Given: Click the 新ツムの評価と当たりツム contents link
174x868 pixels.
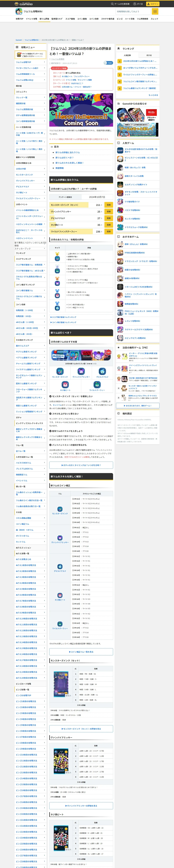Looking at the screenshot, I should (68, 152).
